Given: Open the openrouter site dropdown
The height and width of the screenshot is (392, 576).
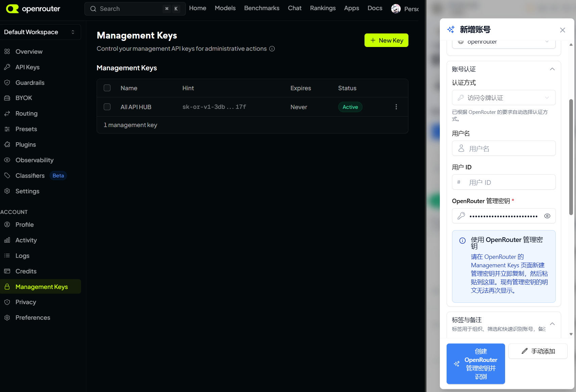Looking at the screenshot, I should (504, 43).
